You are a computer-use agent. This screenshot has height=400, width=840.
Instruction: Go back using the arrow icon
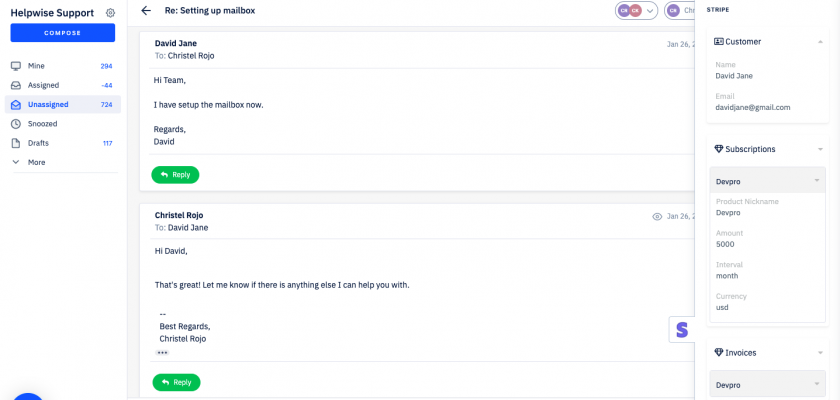(x=146, y=11)
